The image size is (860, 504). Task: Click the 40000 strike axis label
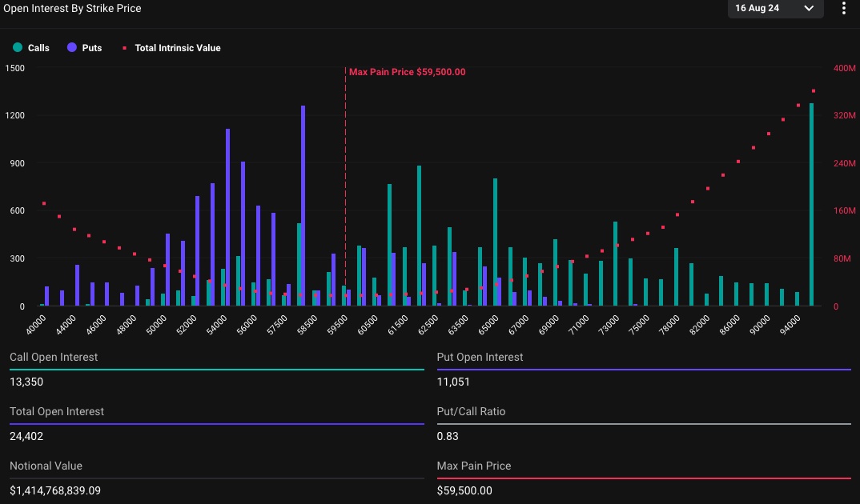click(x=37, y=325)
